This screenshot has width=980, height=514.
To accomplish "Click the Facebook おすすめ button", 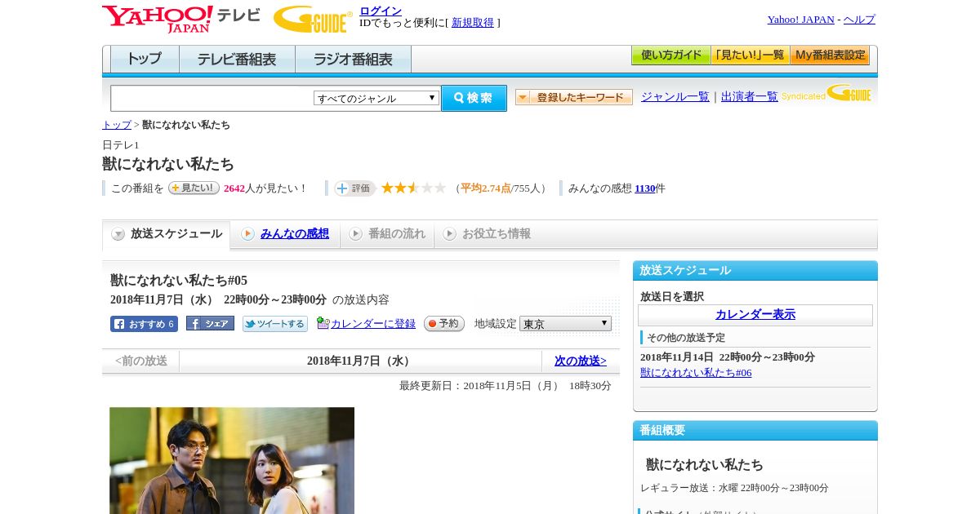I will pyautogui.click(x=144, y=324).
